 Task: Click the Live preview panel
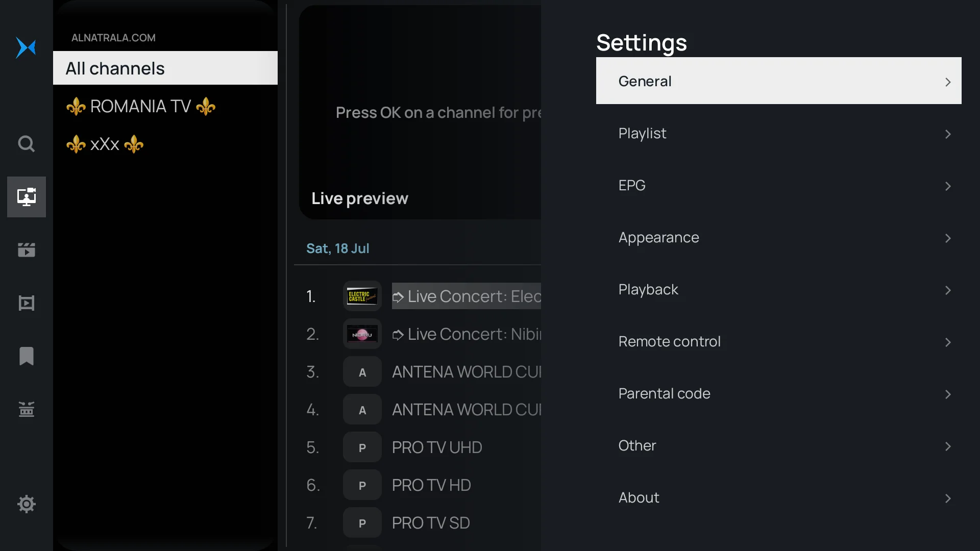point(420,112)
